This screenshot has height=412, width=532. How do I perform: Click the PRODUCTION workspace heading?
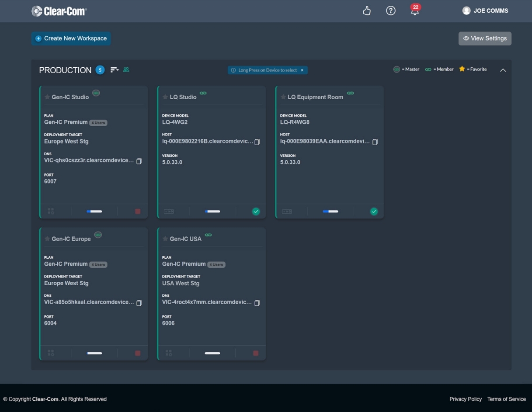pos(65,70)
